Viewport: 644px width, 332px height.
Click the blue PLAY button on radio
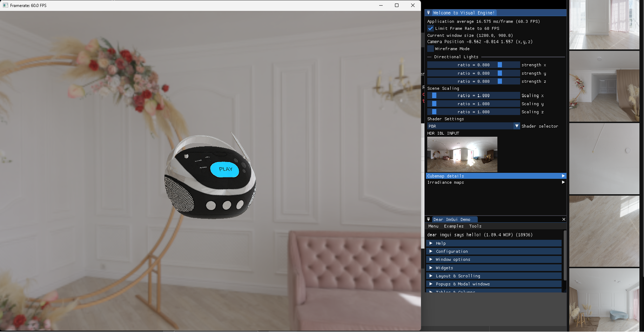(225, 169)
